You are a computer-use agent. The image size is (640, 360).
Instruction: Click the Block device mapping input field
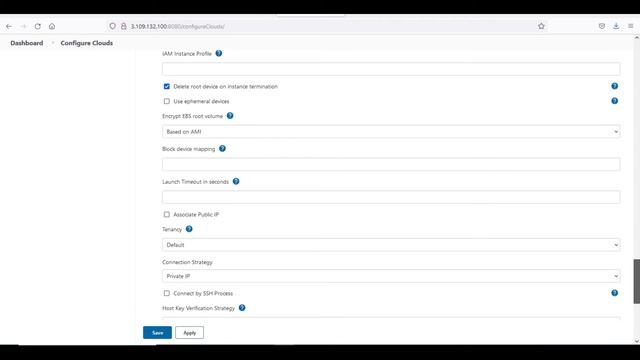pyautogui.click(x=391, y=164)
